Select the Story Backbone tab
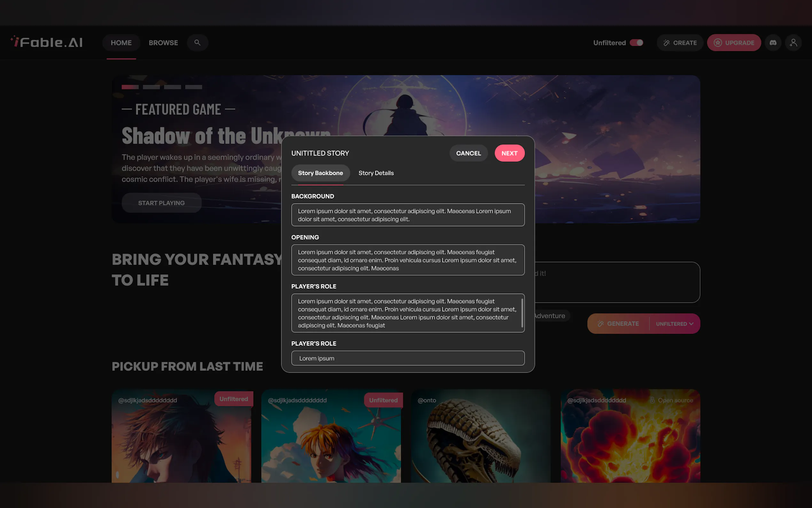This screenshot has width=812, height=508. [x=320, y=173]
